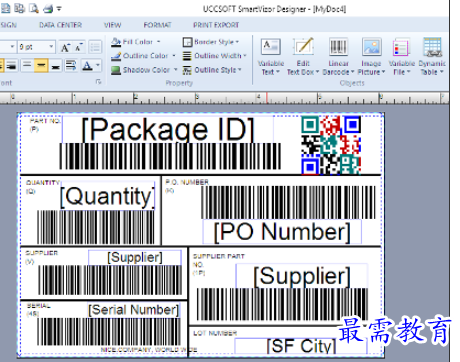
Task: Toggle vertical align top
Action: click(27, 65)
